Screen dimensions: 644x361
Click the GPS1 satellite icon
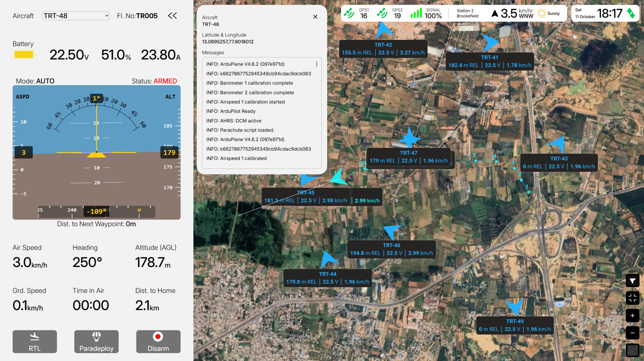tap(349, 13)
